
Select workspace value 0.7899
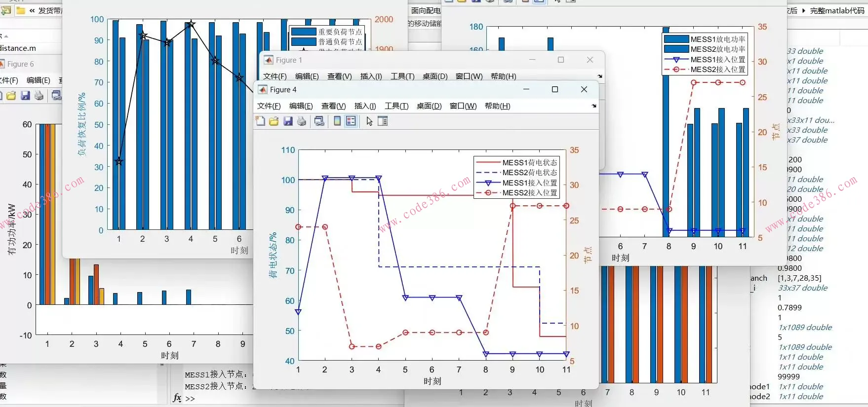point(789,308)
